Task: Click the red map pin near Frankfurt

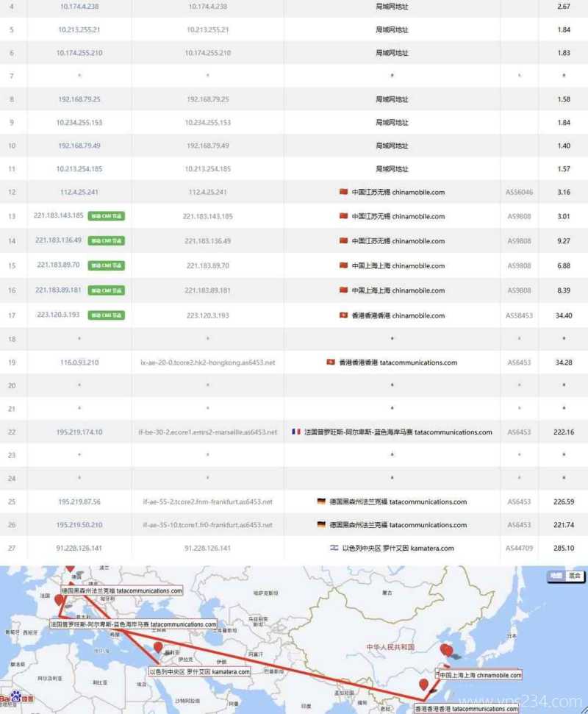Action: 71,568
